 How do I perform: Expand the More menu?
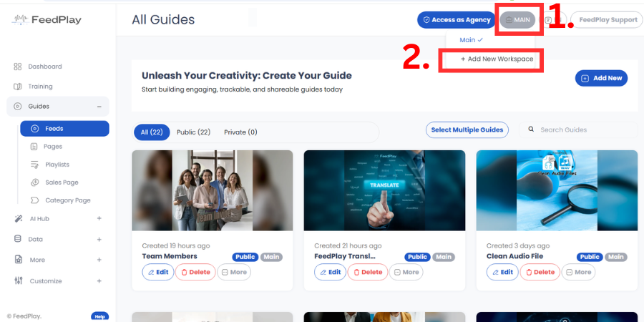(x=99, y=260)
